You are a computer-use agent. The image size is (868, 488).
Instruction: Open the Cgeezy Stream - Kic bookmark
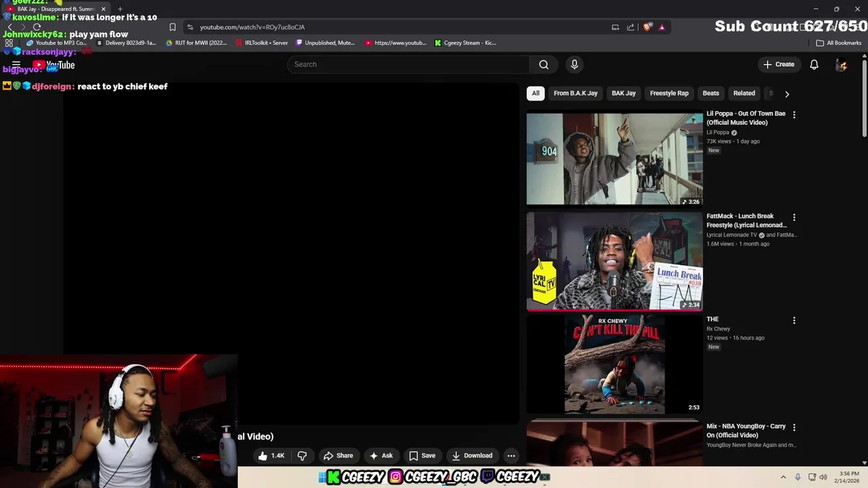465,43
